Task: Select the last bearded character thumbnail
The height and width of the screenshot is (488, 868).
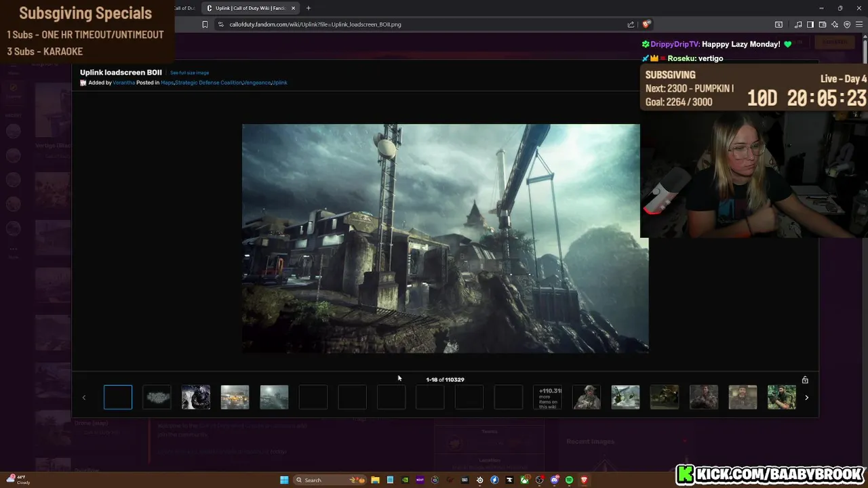Action: (782, 397)
